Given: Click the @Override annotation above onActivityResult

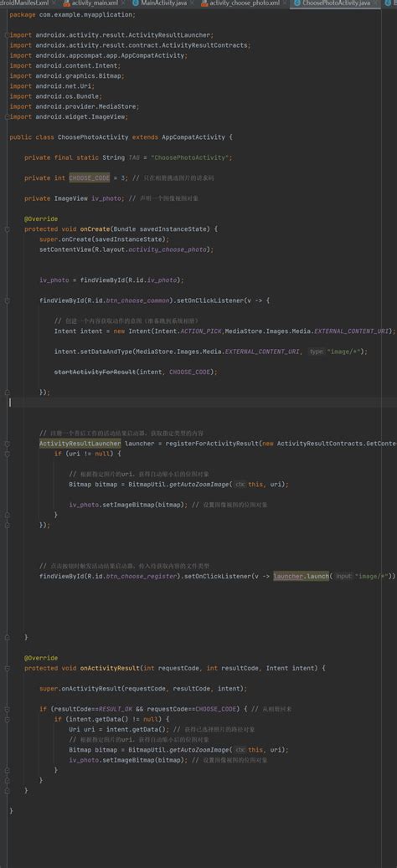Looking at the screenshot, I should pos(41,658).
